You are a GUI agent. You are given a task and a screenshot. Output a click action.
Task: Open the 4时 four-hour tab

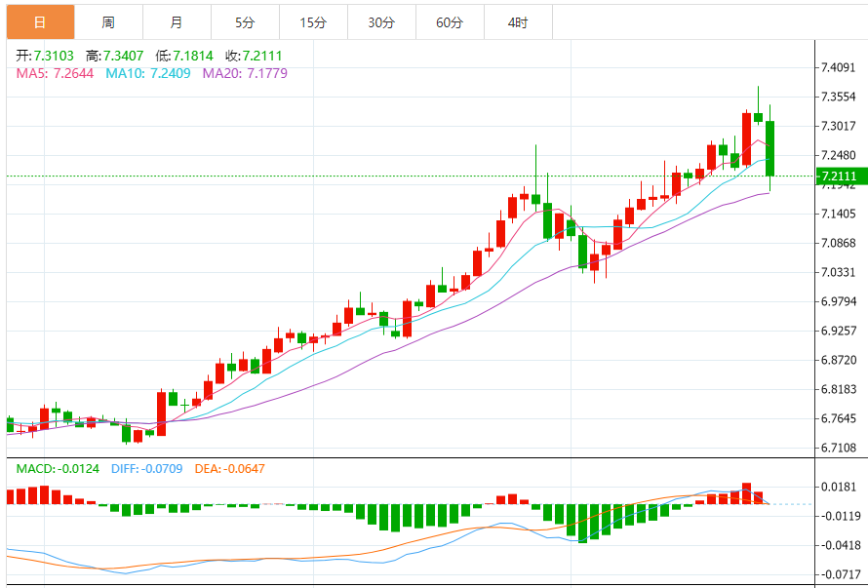(518, 22)
